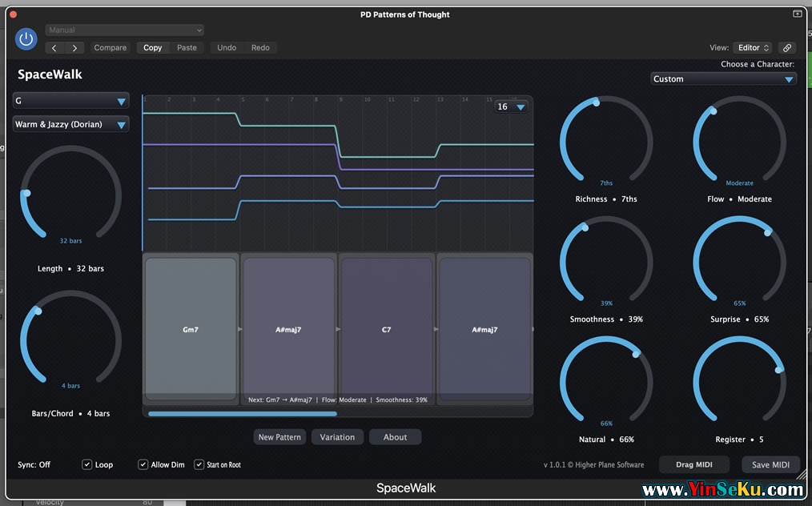Toggle Sync: Off setting
The image size is (812, 506).
(x=34, y=465)
